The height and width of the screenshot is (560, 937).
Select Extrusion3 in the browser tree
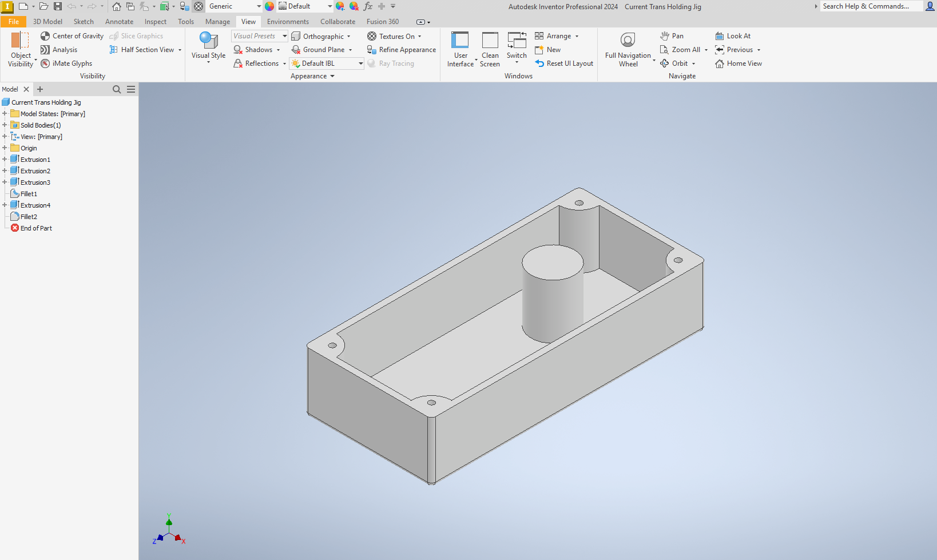[35, 182]
